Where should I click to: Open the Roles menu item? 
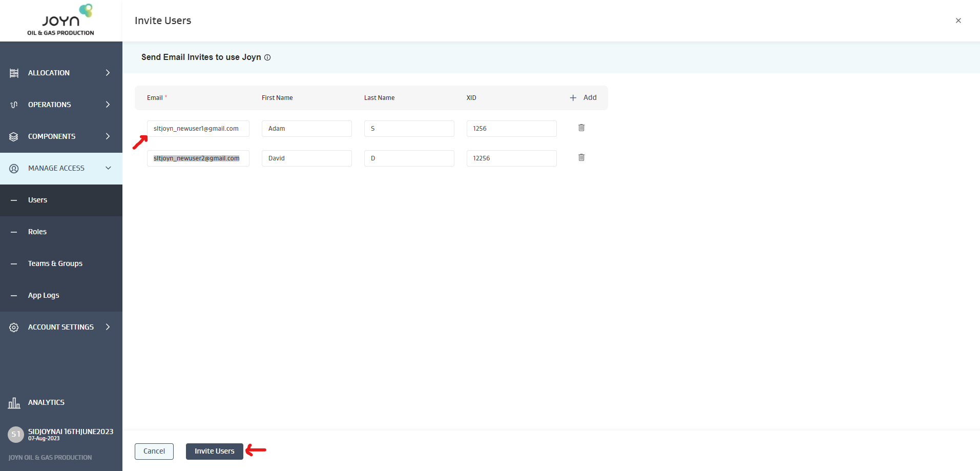click(37, 232)
